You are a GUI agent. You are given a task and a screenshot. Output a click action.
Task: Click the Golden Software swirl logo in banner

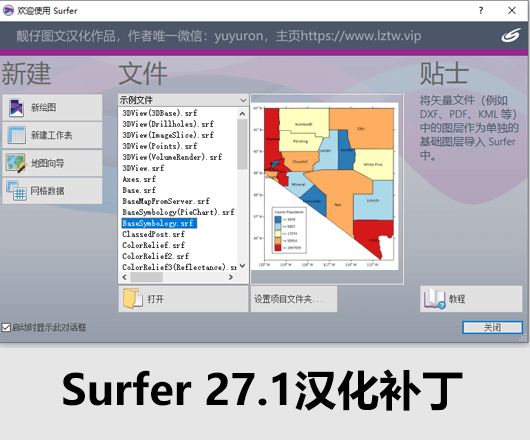click(510, 35)
